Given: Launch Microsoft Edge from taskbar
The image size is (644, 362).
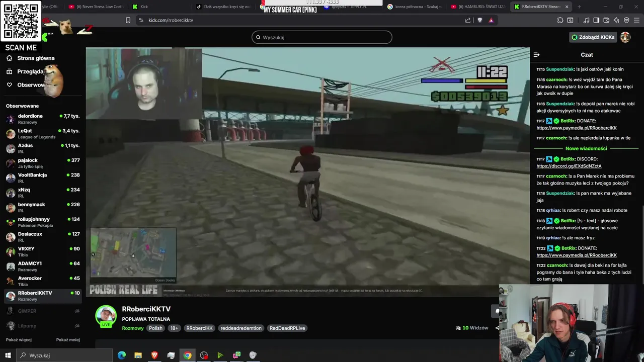Looking at the screenshot, I should coord(122,355).
